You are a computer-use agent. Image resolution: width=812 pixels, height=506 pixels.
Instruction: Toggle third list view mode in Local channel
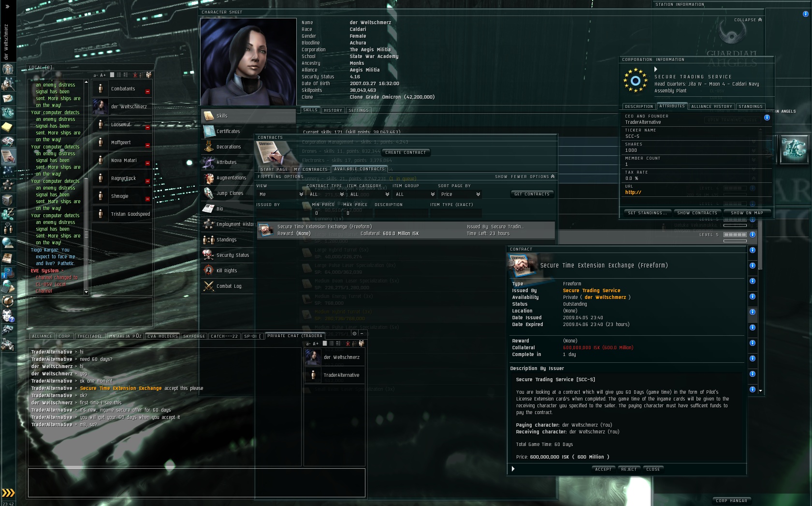[x=126, y=75]
